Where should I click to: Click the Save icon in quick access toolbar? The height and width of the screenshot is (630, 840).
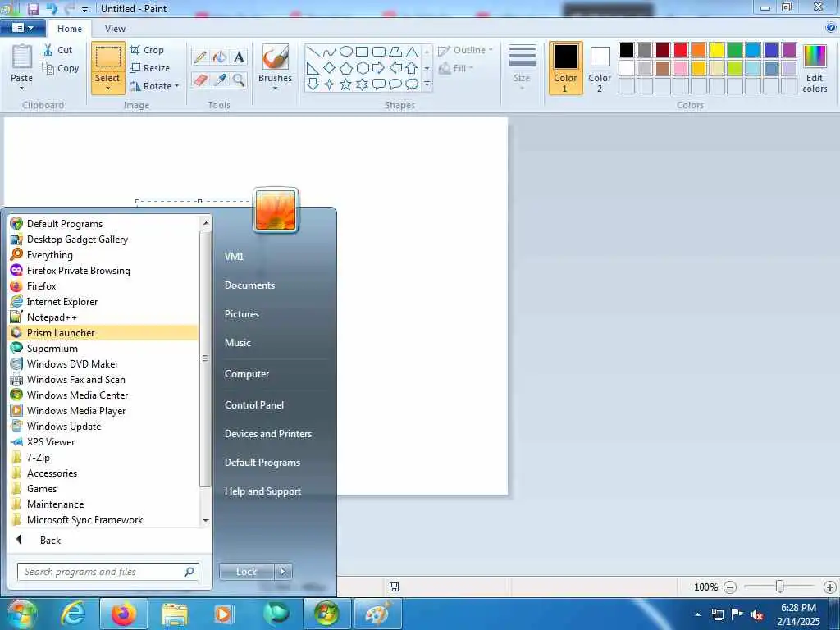pyautogui.click(x=33, y=8)
